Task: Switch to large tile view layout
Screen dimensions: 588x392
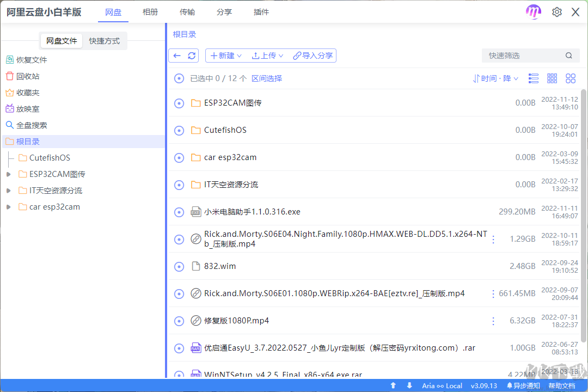Action: click(571, 78)
